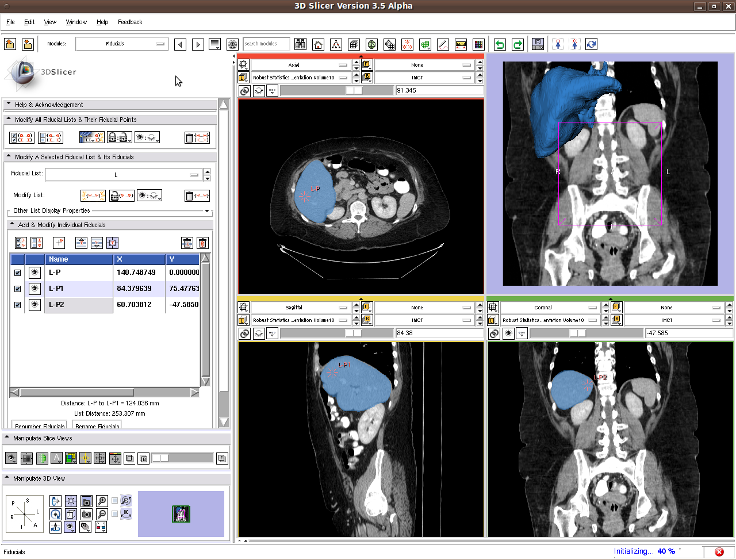
Task: Open the View menu
Action: [50, 22]
